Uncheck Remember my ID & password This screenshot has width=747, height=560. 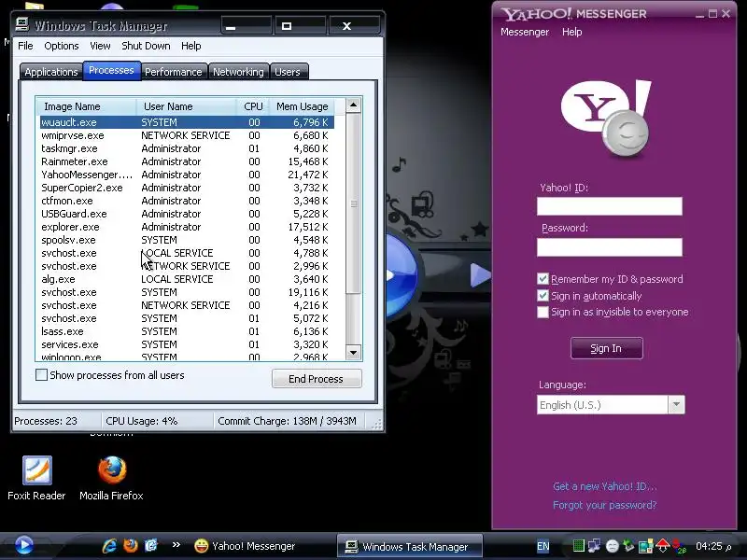543,279
